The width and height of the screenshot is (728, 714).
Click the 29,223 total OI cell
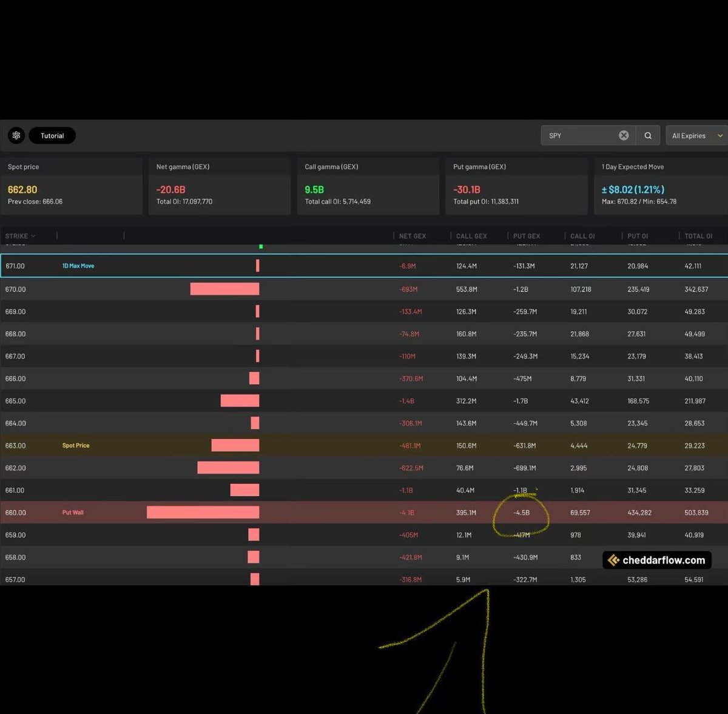point(695,445)
